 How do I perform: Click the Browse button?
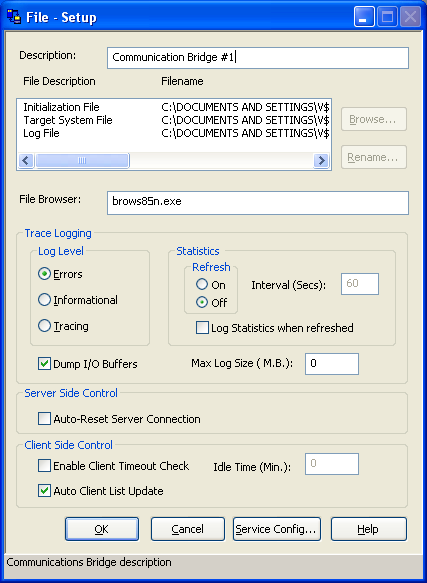click(374, 119)
